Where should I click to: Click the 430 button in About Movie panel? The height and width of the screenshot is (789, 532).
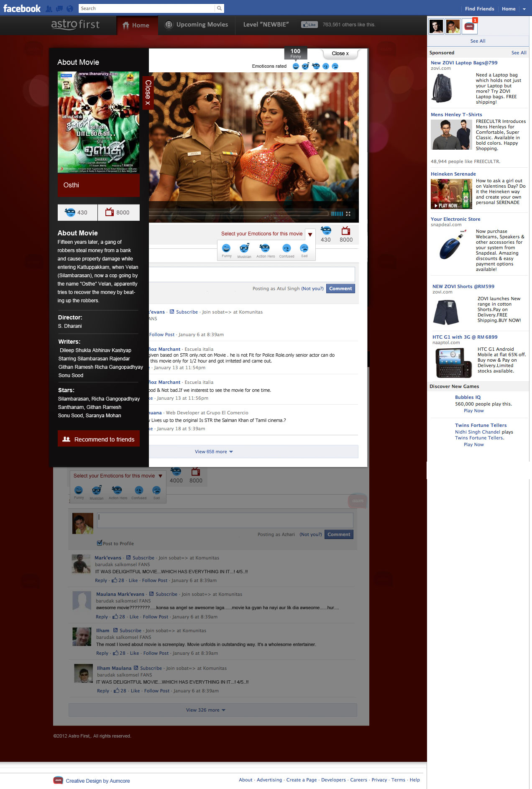78,212
